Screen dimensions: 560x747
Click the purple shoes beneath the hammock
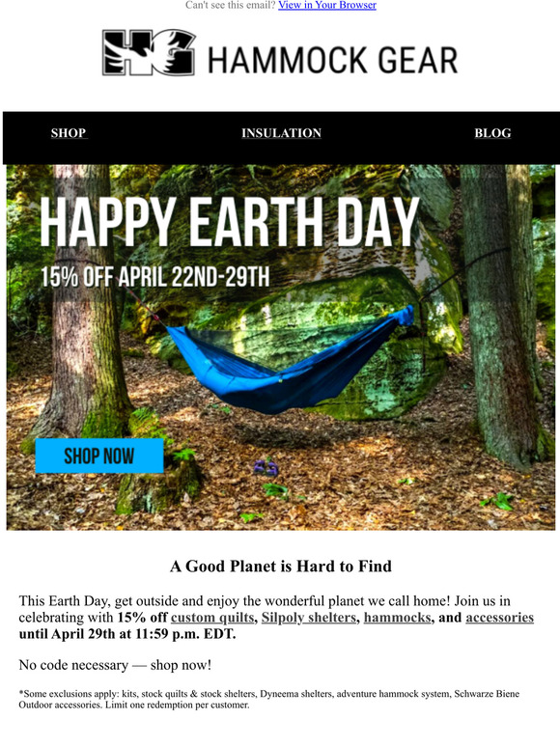tap(266, 467)
